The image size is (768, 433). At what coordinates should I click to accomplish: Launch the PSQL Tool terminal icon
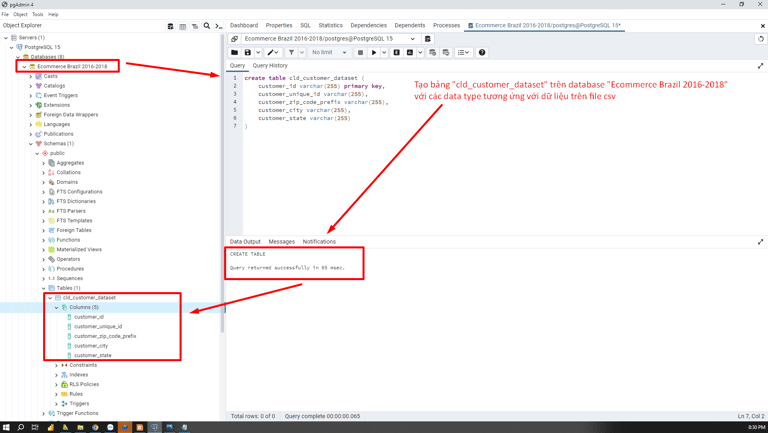(219, 26)
